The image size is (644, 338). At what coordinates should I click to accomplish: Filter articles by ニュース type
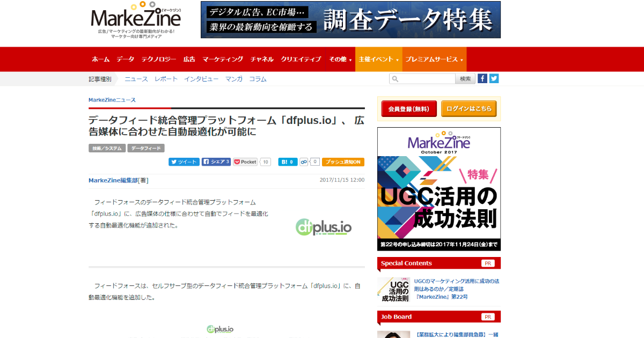coord(136,79)
